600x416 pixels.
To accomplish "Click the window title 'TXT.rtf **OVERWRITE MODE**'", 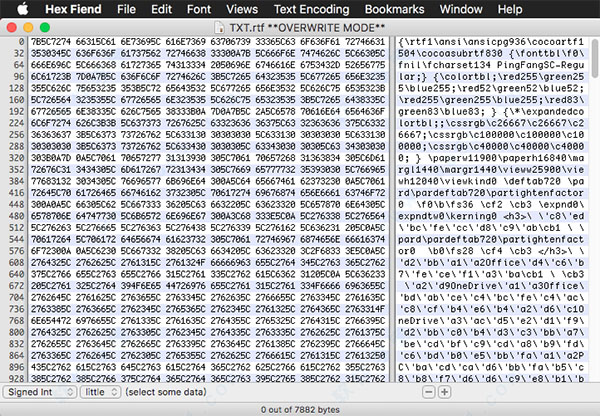I will click(307, 28).
